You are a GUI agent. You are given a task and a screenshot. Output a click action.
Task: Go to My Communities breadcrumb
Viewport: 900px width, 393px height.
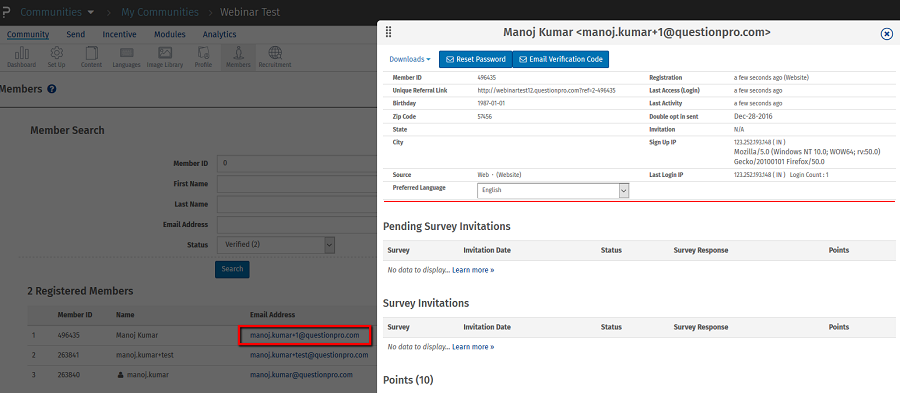[160, 12]
